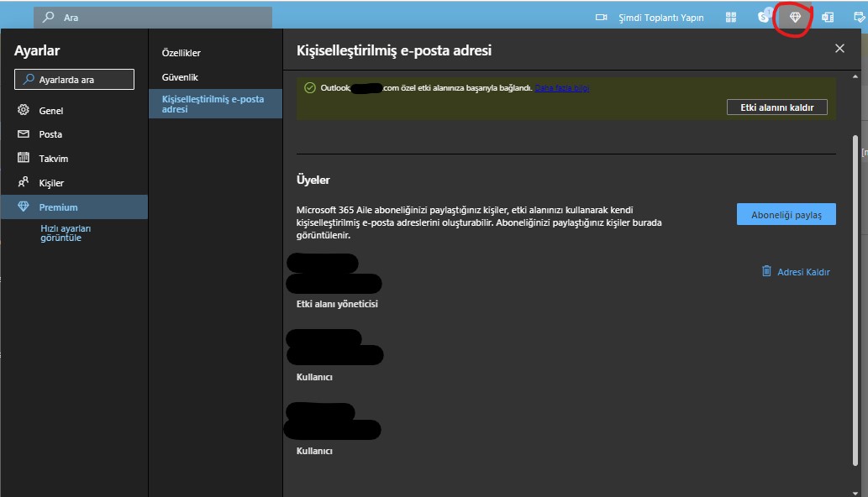Open the QR code icon in header

(x=732, y=18)
